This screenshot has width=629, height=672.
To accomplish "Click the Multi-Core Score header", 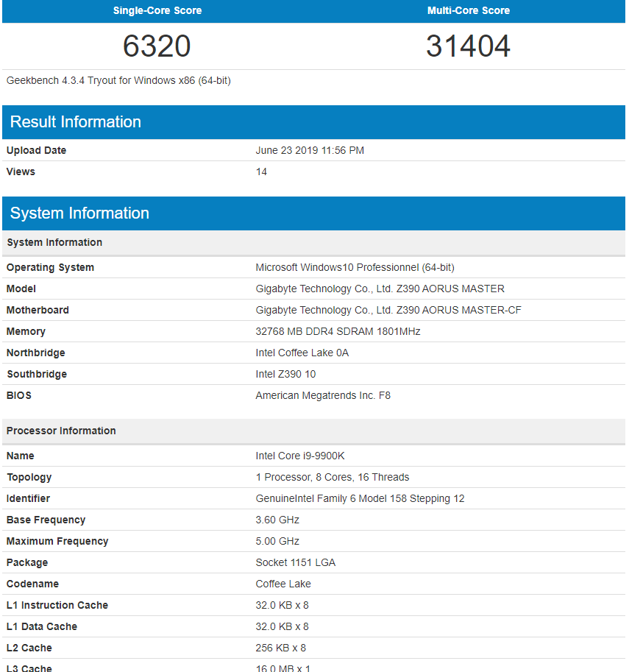I will [469, 10].
